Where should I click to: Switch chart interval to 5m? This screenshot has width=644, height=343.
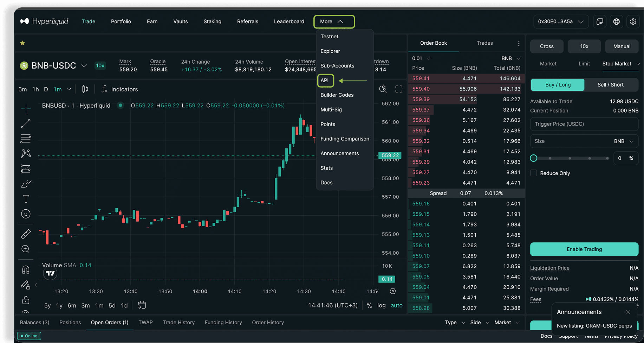[x=22, y=89]
